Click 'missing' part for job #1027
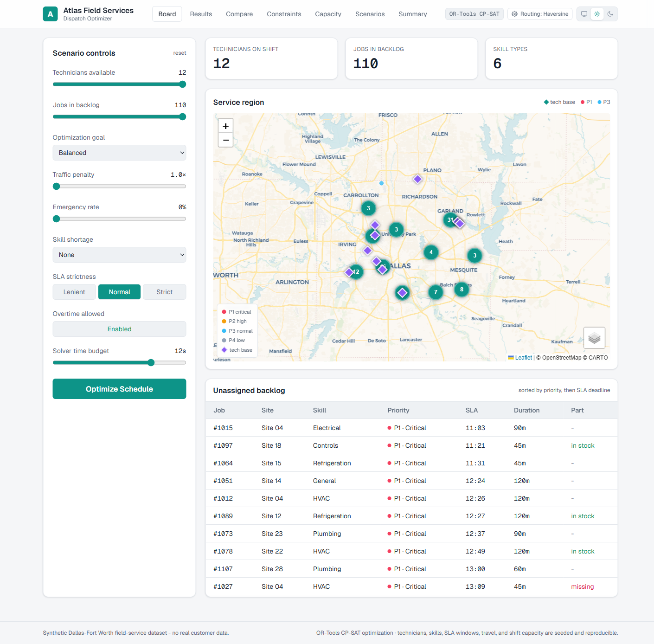Viewport: 654px width, 644px height. tap(582, 586)
